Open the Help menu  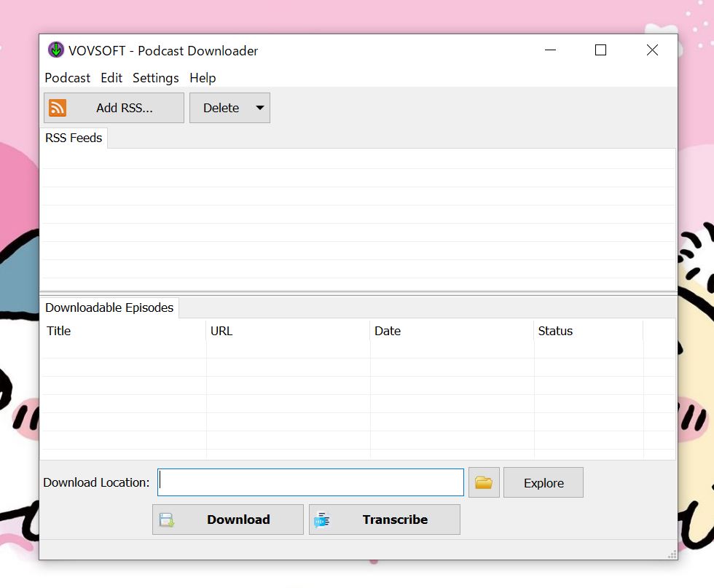click(x=203, y=78)
